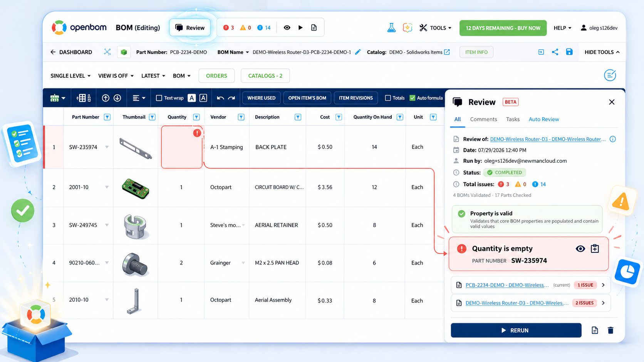Screen dimensions: 644x362
Task: Click the filled A font size icon
Action: tap(191, 98)
